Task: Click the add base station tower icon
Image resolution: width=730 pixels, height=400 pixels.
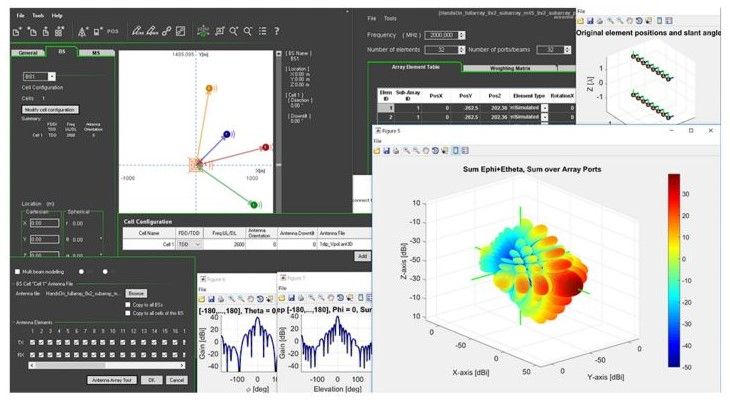Action: coord(204,32)
